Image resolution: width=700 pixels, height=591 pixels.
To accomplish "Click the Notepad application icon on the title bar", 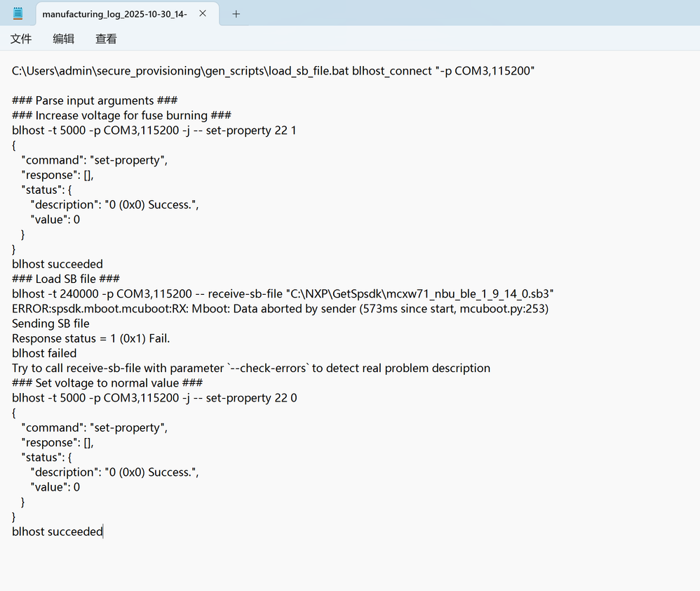I will click(18, 13).
